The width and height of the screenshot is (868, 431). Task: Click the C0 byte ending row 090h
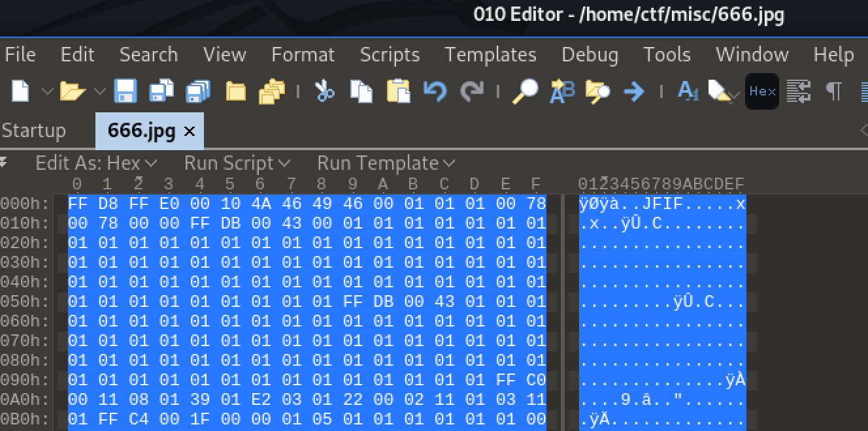tap(537, 380)
